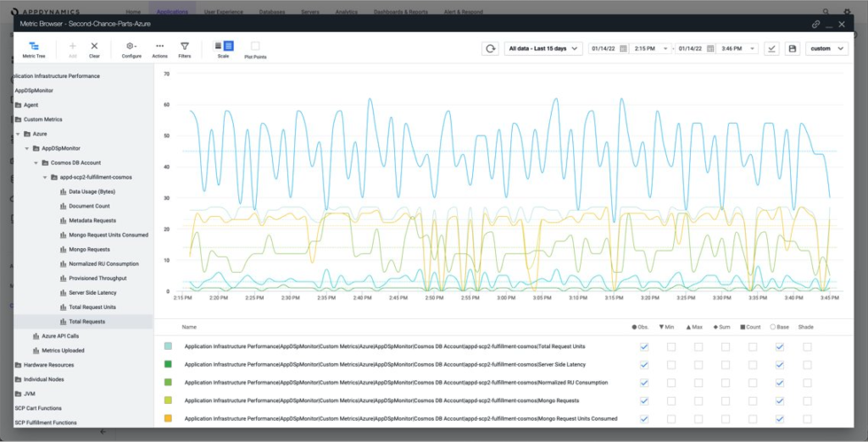Select the Mongo Requests metric icon

[63, 250]
